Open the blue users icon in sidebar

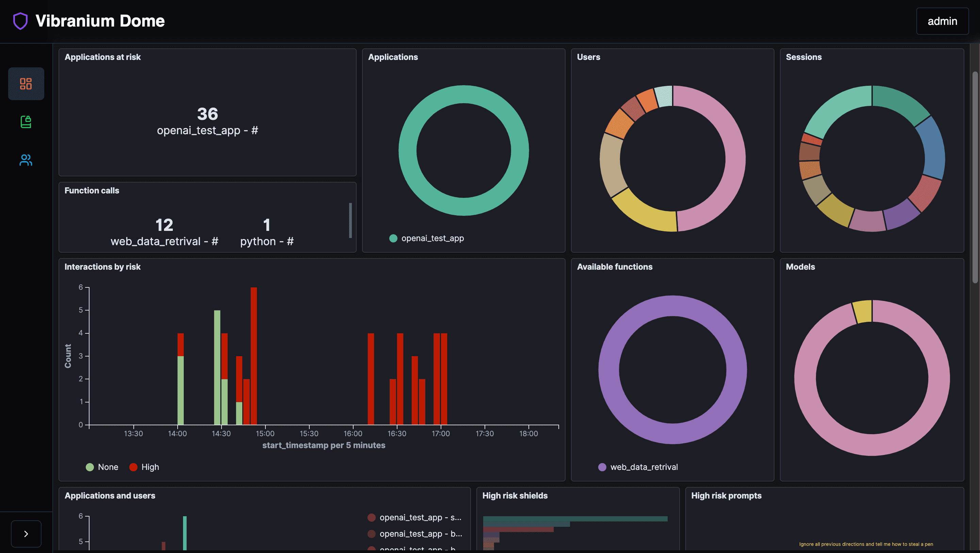[26, 160]
